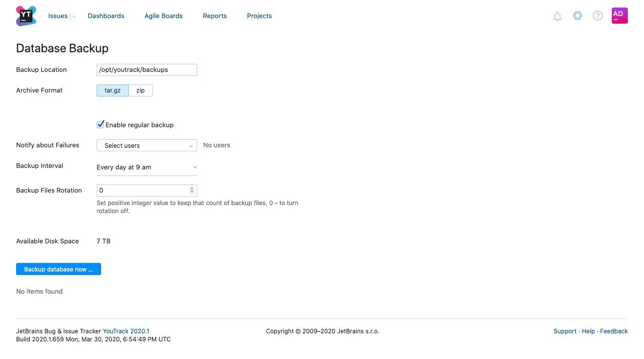Follow the YouTrack 2020.1 link
644x359 pixels.
(126, 331)
